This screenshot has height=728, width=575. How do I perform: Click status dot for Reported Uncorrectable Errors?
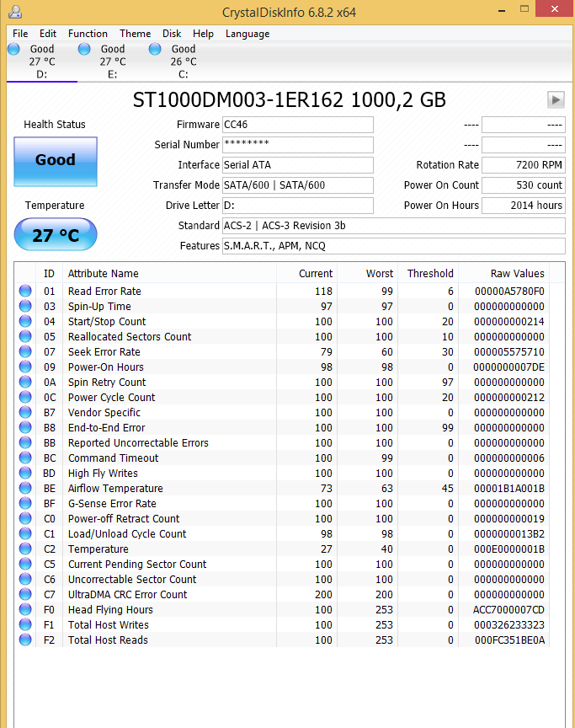tap(25, 443)
